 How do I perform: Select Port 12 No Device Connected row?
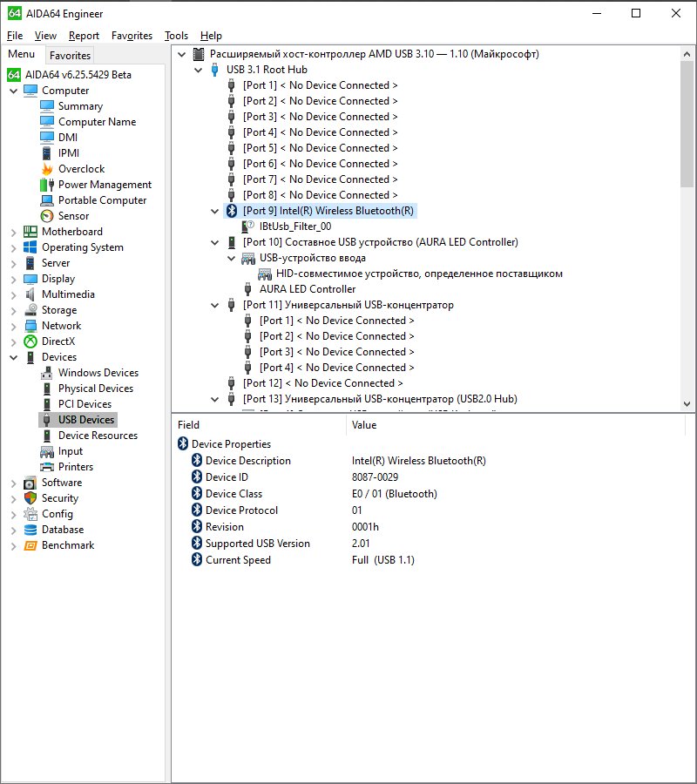(x=322, y=383)
